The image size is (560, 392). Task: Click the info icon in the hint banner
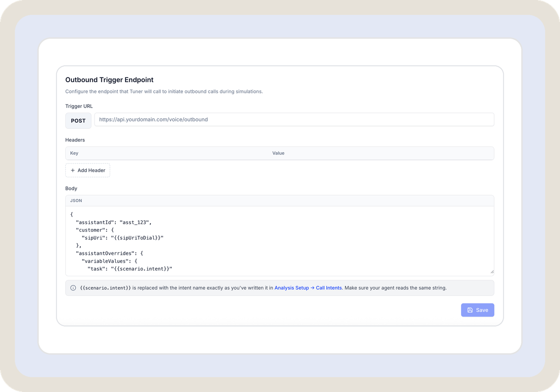point(73,288)
